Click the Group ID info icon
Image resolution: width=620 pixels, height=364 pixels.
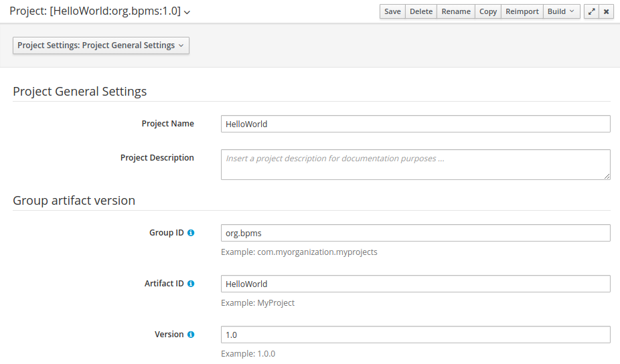(191, 233)
